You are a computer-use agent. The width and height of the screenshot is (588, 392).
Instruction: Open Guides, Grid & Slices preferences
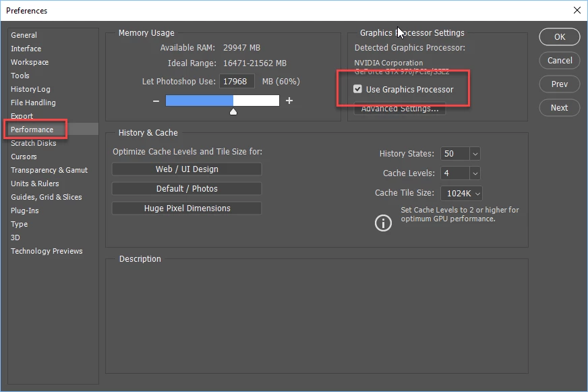click(x=46, y=197)
